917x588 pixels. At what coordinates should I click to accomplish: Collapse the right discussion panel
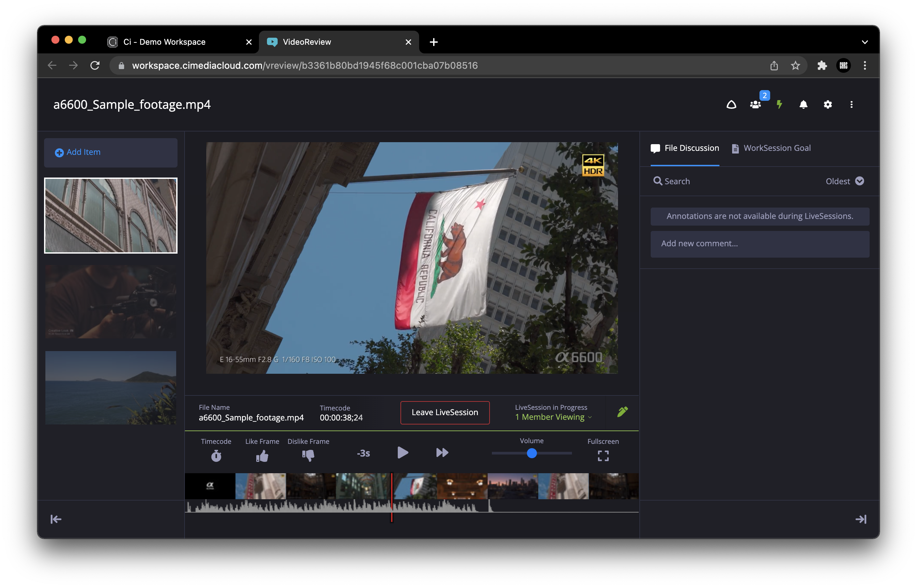(861, 519)
